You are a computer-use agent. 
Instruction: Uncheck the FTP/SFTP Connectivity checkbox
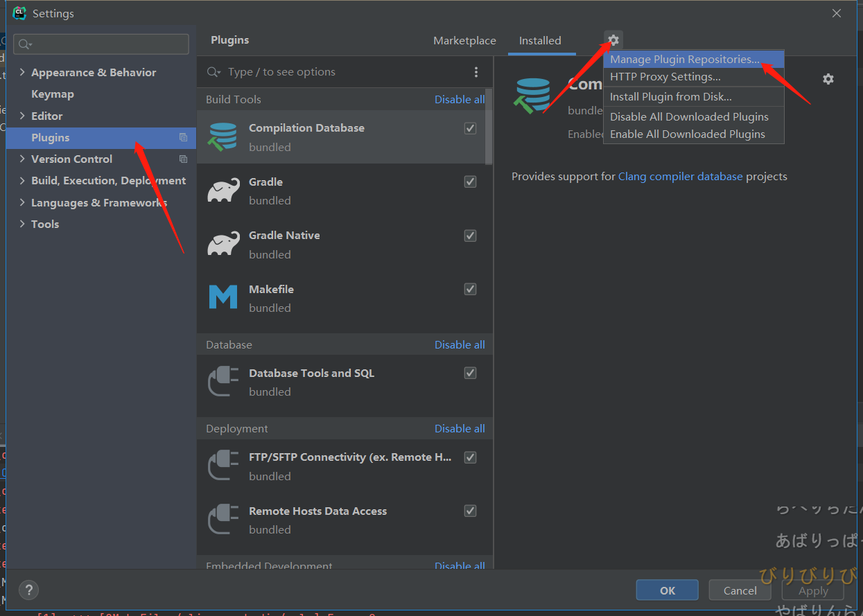(x=470, y=457)
